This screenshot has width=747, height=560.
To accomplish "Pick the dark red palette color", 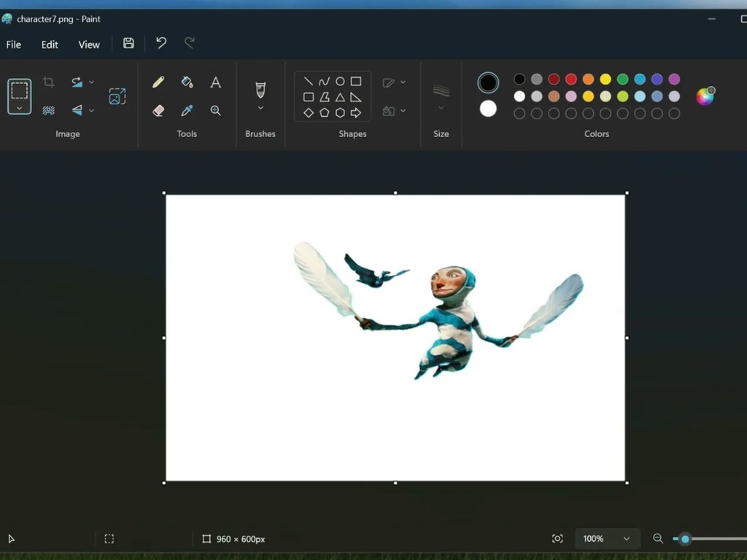I will pyautogui.click(x=554, y=79).
